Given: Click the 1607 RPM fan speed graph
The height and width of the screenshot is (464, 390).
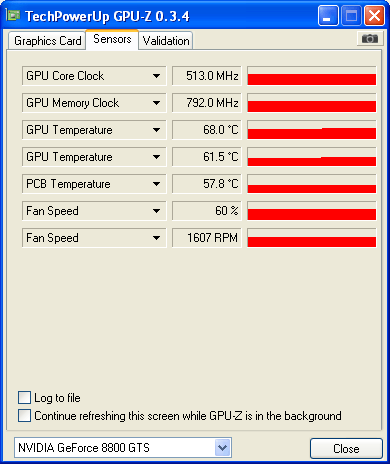Looking at the screenshot, I should (x=312, y=238).
